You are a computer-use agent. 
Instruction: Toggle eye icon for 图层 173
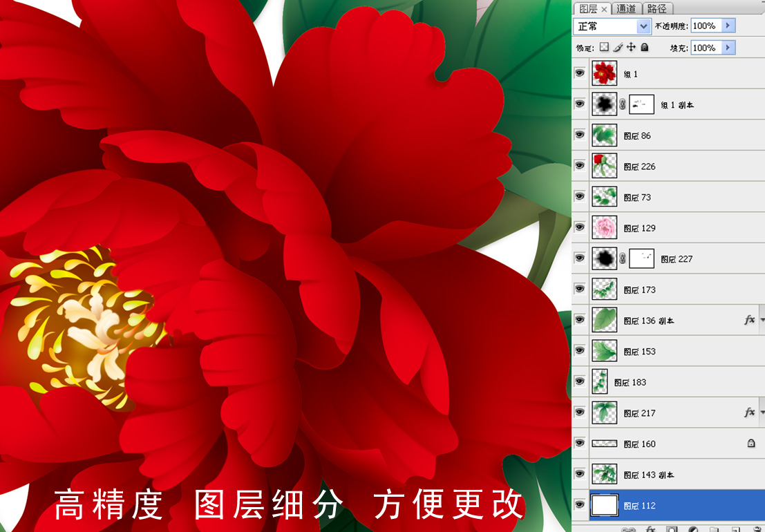[x=580, y=289]
